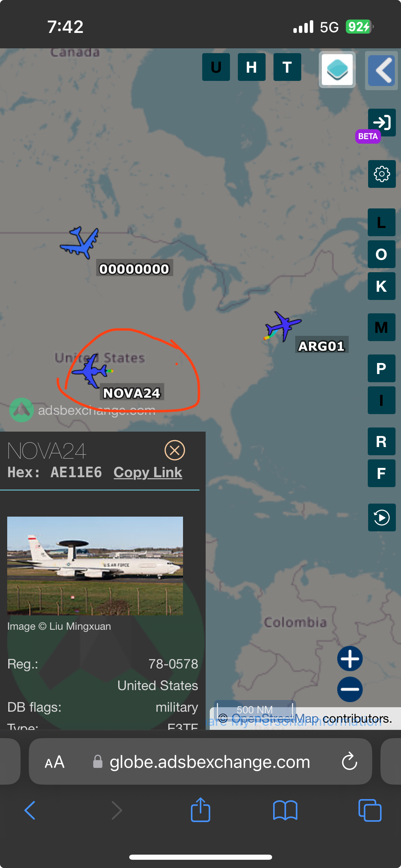Collapse sidebar with the left chevron button
This screenshot has width=401, height=868.
click(382, 70)
